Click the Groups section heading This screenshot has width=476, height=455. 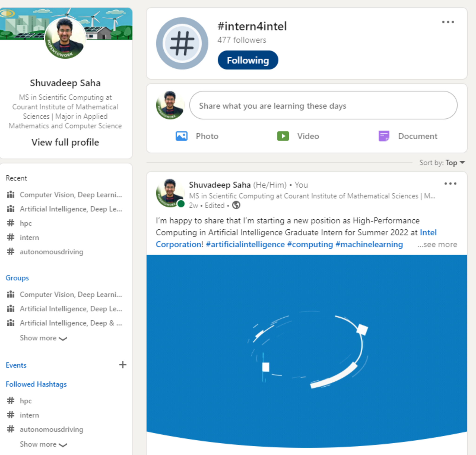point(17,278)
